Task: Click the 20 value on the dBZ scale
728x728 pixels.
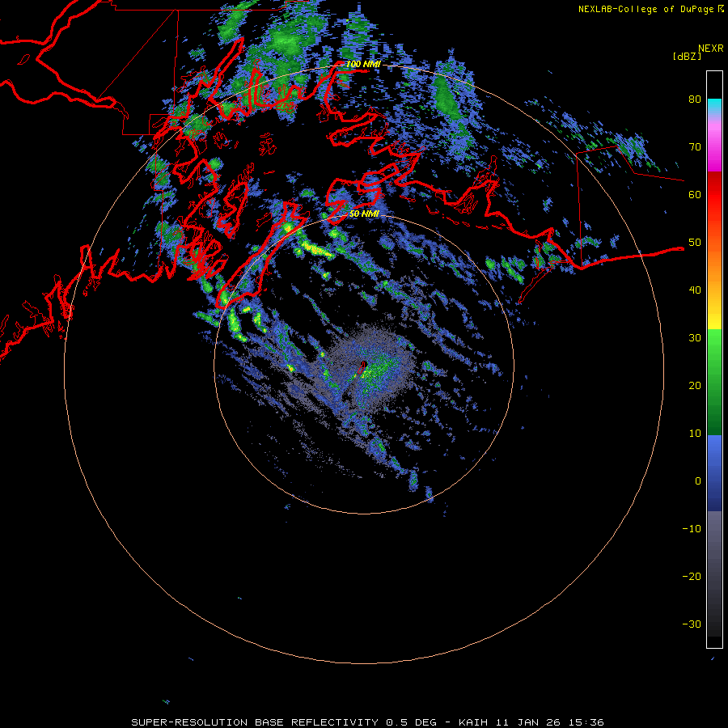Action: coord(695,385)
